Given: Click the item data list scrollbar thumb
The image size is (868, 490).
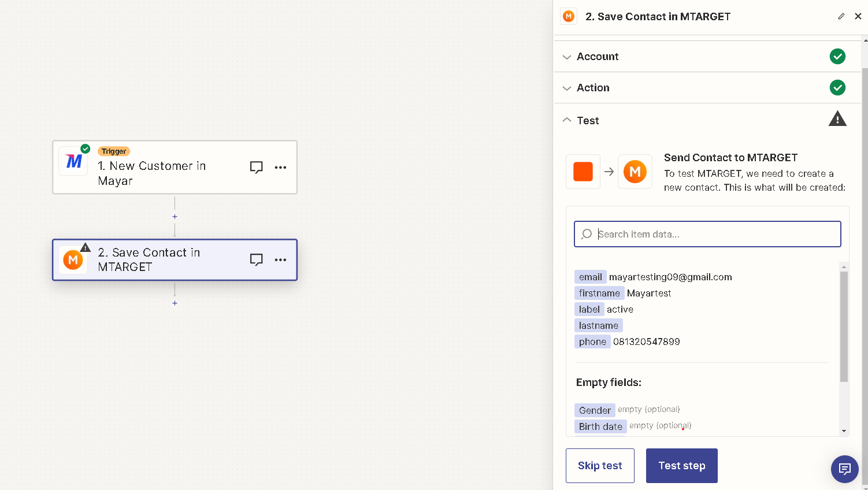Looking at the screenshot, I should point(844,326).
